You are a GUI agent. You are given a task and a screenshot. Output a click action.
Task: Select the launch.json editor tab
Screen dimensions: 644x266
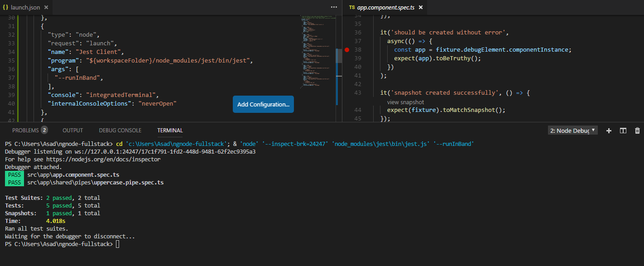click(x=26, y=7)
